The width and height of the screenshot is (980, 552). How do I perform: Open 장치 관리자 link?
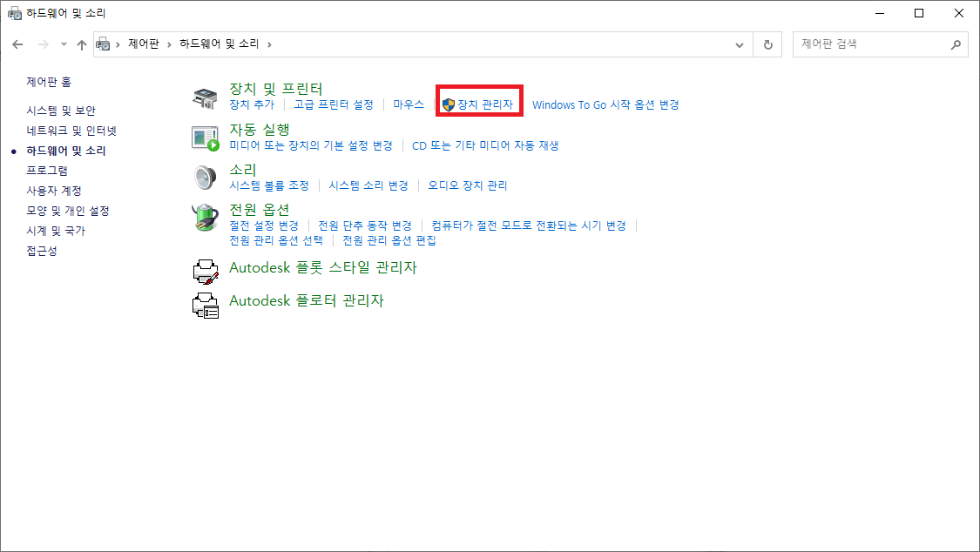[x=485, y=104]
